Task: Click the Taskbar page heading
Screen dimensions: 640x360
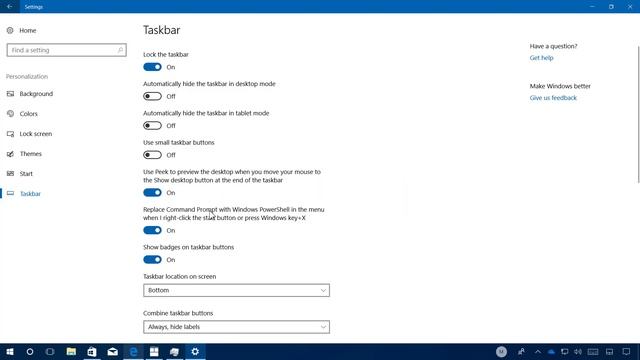Action: pyautogui.click(x=162, y=30)
